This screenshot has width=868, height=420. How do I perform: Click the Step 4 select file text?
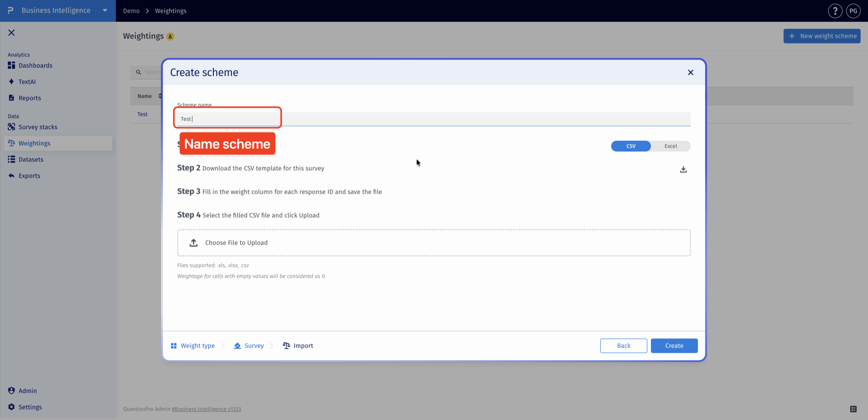261,216
